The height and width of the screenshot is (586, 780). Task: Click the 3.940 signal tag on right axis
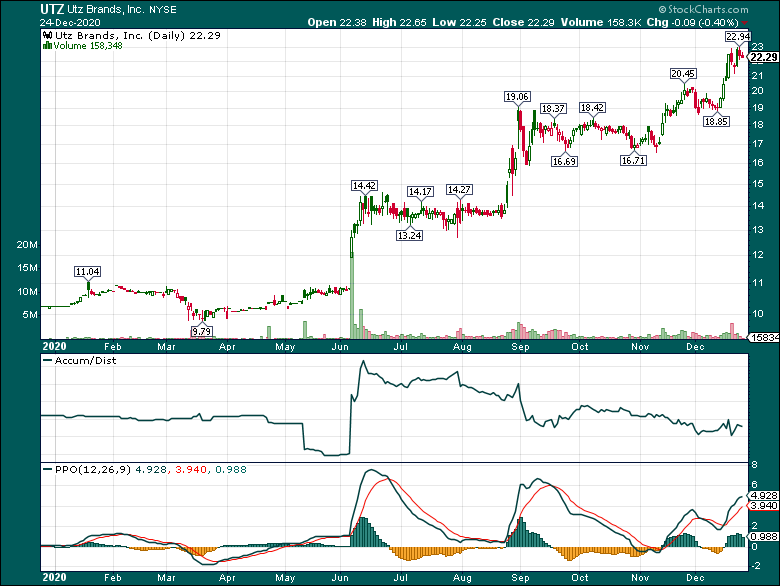[764, 505]
